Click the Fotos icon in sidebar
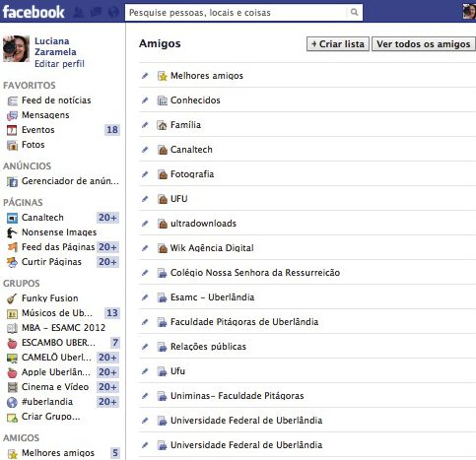Viewport: 476px width, 460px height. pos(12,145)
